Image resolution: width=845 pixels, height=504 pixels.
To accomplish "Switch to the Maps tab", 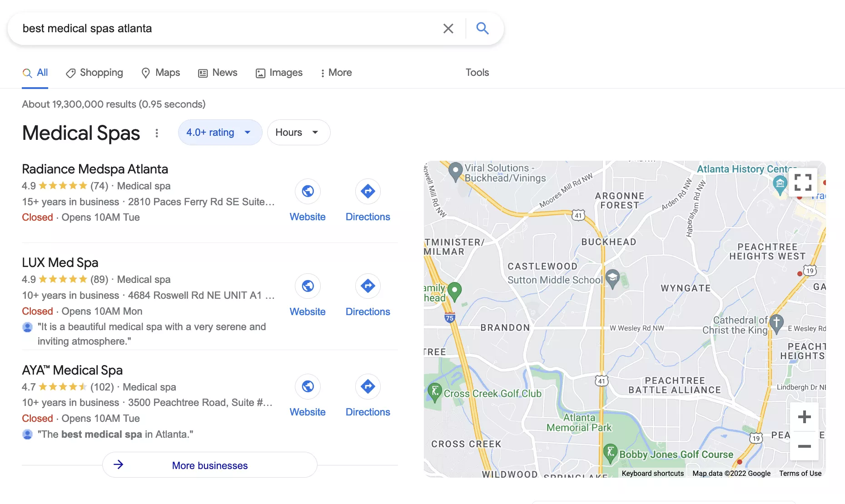I will pos(160,73).
